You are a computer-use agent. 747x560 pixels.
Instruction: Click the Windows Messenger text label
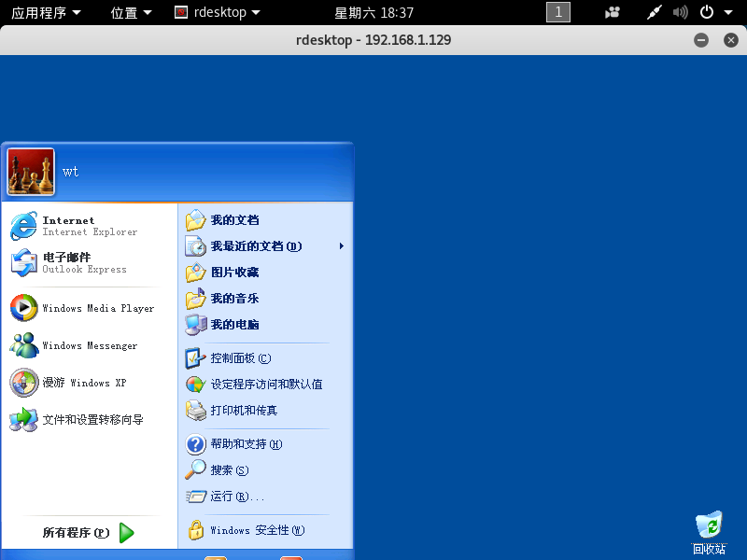pyautogui.click(x=90, y=345)
